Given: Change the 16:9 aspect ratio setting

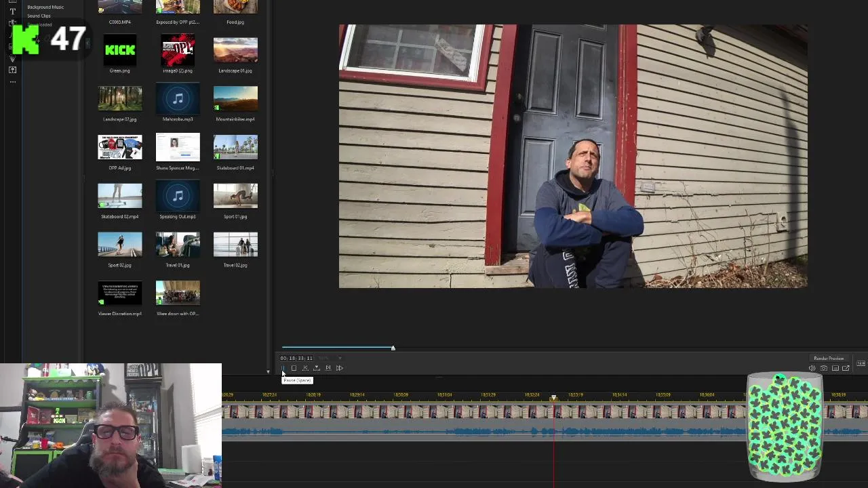Looking at the screenshot, I should (x=861, y=363).
